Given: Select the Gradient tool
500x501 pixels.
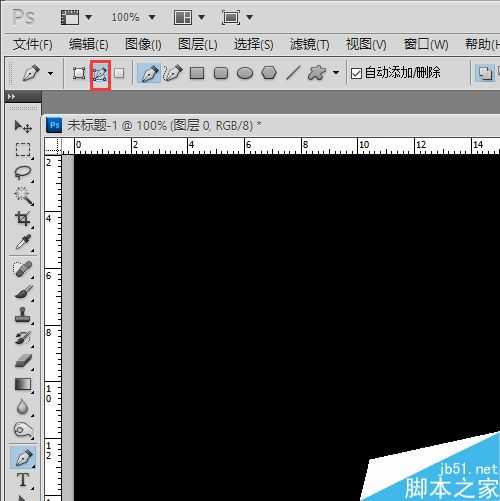Looking at the screenshot, I should (23, 384).
